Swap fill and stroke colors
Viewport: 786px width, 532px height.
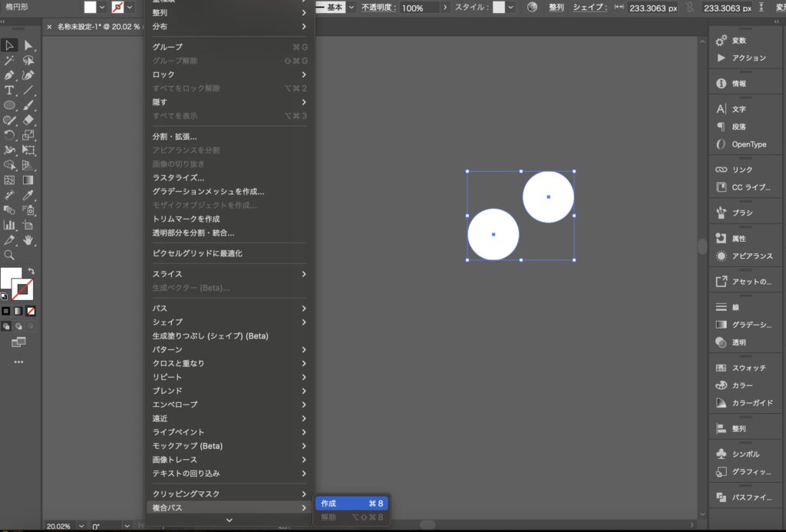click(x=31, y=272)
